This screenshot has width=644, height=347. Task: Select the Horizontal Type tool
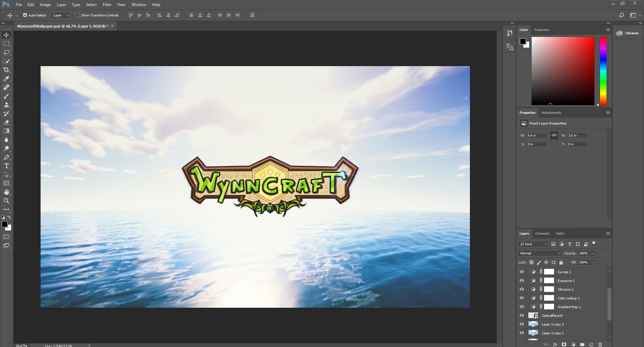click(x=6, y=166)
